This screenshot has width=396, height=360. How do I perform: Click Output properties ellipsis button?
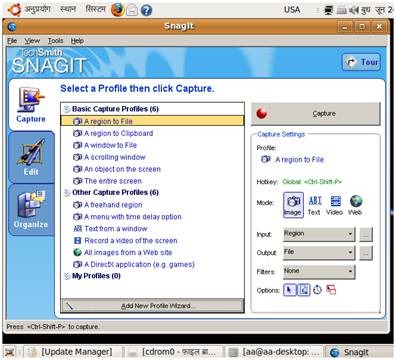click(366, 253)
